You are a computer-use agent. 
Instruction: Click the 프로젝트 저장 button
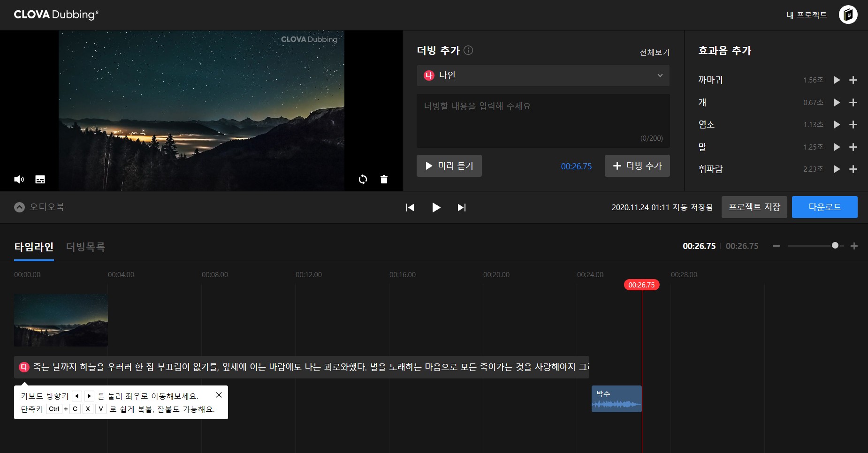pos(754,207)
